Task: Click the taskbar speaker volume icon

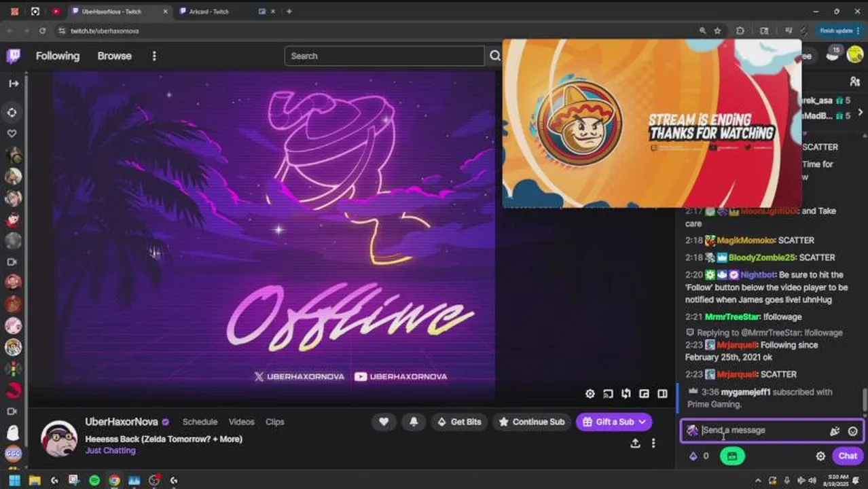Action: [812, 481]
